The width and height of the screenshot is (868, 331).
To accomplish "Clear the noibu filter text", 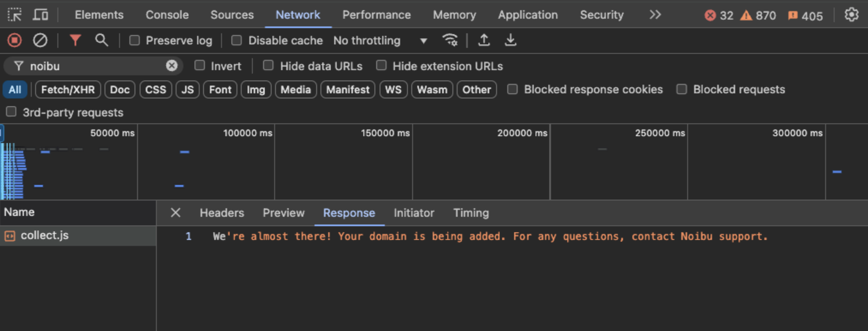I will click(x=172, y=66).
